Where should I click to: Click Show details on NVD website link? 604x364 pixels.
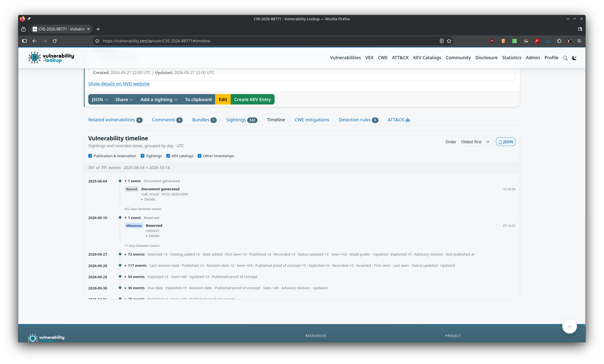click(119, 84)
